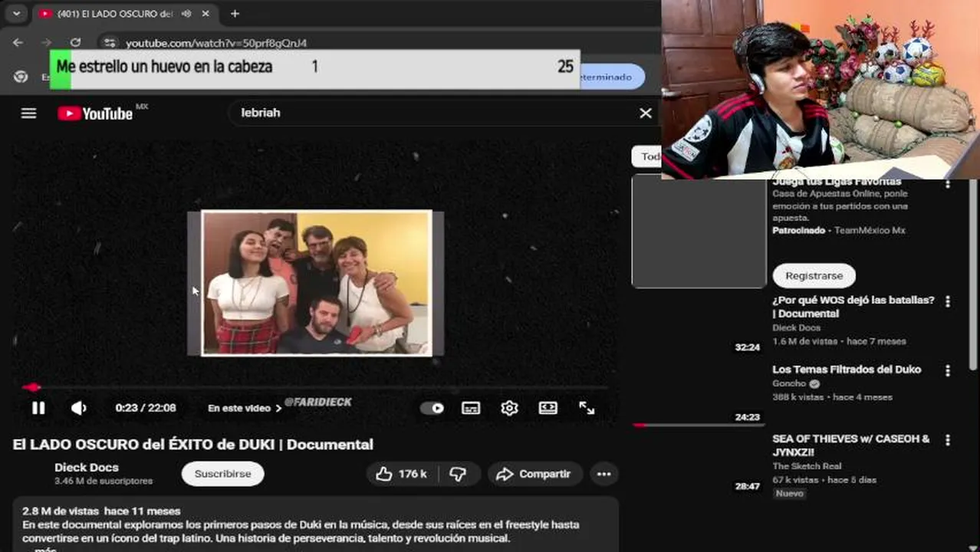Mute the video volume speaker icon
Screen dimensions: 980x552
click(x=79, y=408)
